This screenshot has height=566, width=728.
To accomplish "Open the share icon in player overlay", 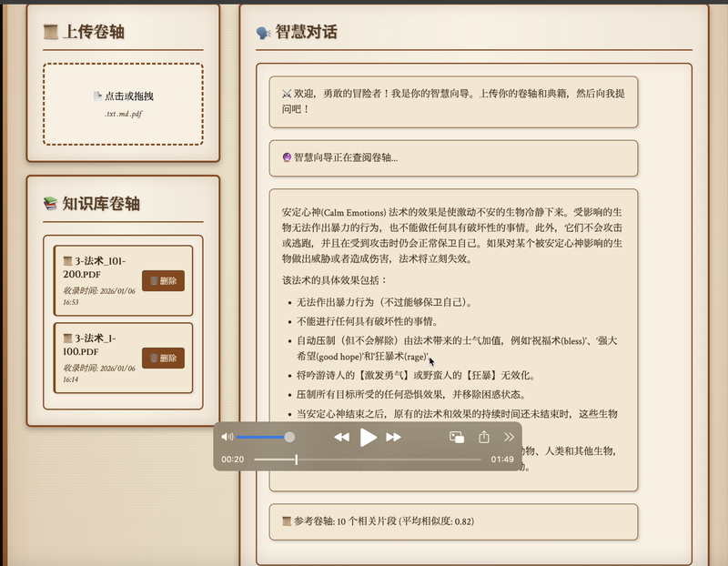I will click(x=484, y=438).
